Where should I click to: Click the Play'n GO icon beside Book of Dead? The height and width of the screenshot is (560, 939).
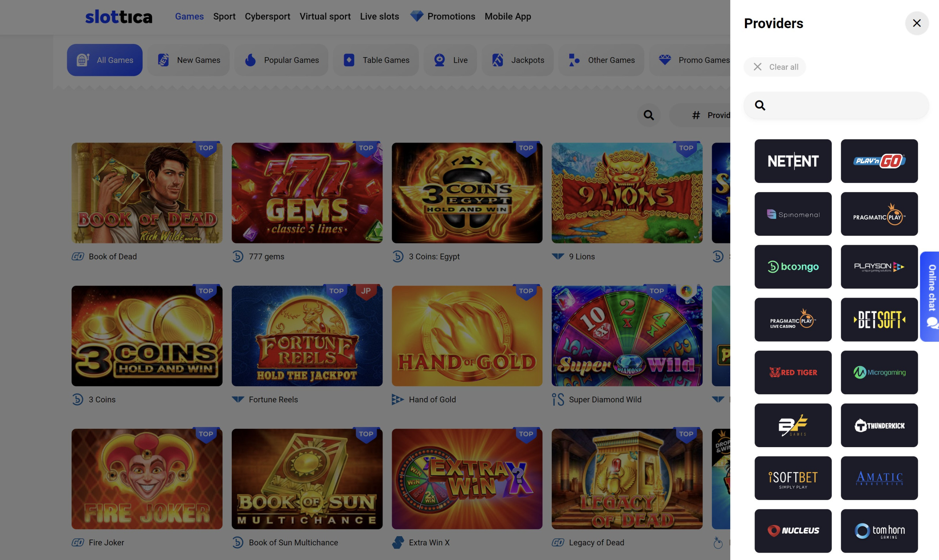tap(78, 257)
